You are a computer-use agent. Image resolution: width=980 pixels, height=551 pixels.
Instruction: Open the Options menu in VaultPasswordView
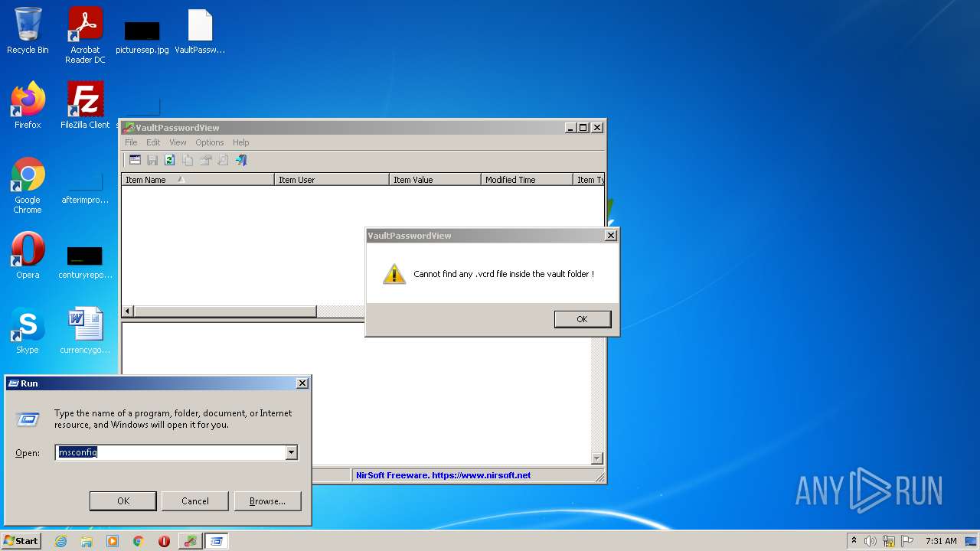(x=209, y=142)
